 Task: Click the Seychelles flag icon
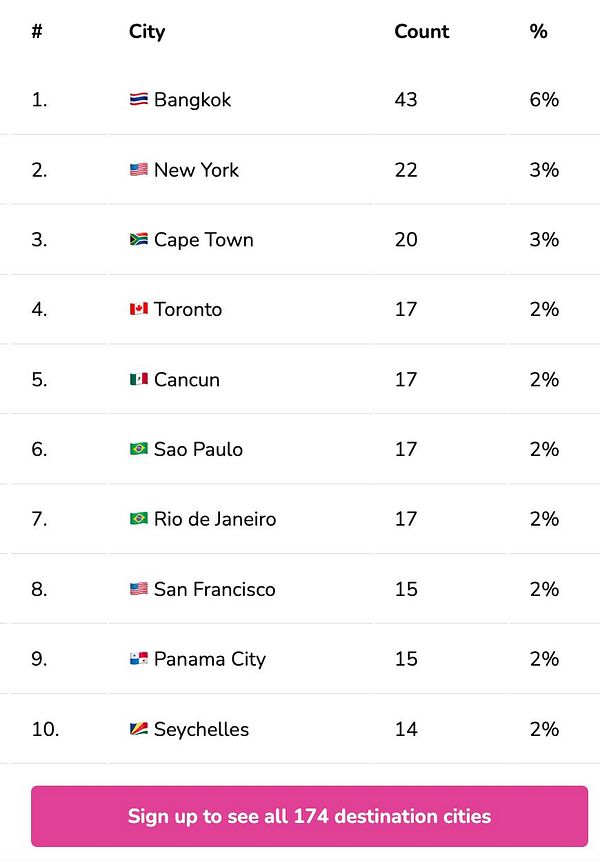138,729
